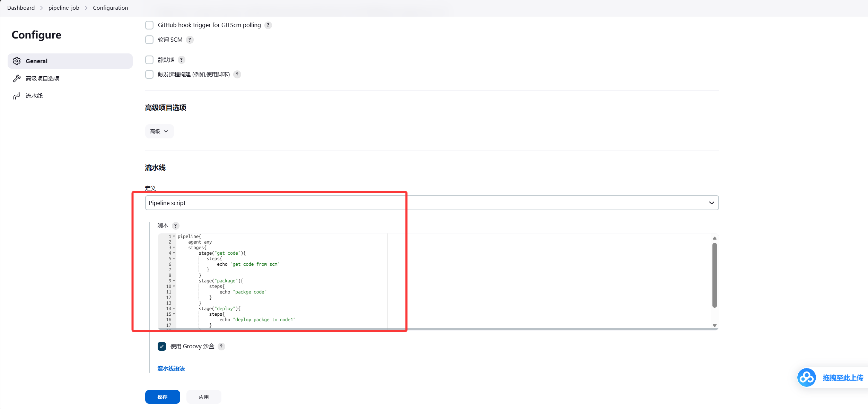Open help icon for 使用 Groovy 沙盒

pyautogui.click(x=221, y=347)
